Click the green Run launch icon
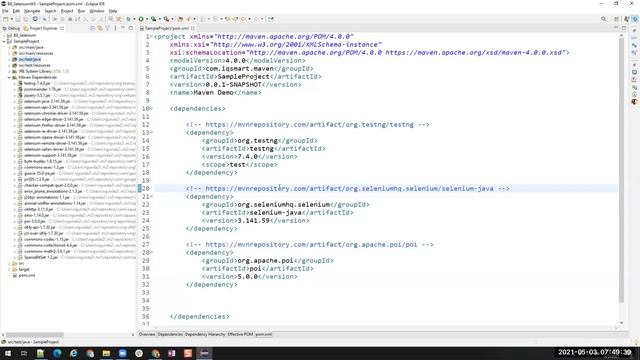 coord(141,19)
